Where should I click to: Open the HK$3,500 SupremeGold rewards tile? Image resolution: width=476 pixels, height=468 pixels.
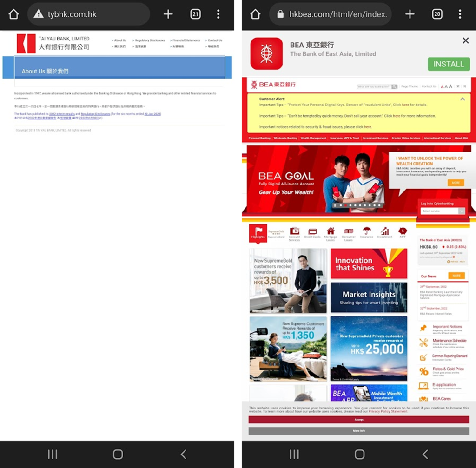point(288,280)
